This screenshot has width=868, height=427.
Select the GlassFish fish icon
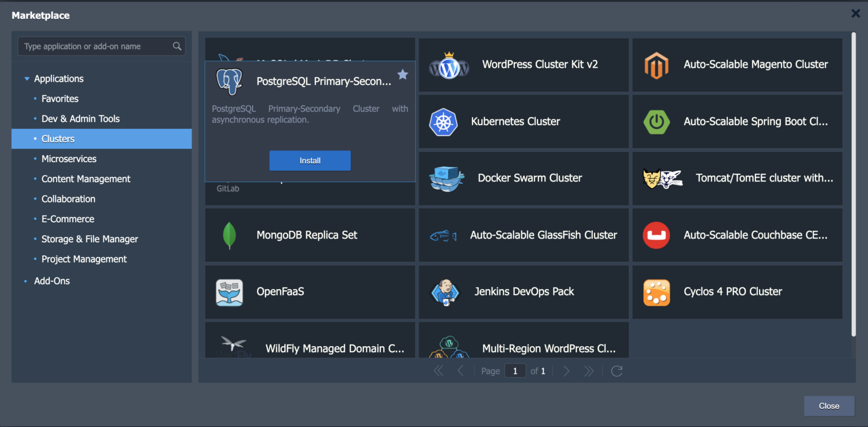point(445,235)
